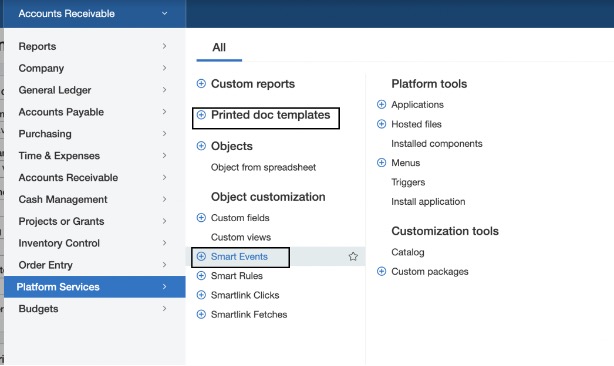Select the All tab
Viewport: 614px width, 366px height.
click(219, 48)
